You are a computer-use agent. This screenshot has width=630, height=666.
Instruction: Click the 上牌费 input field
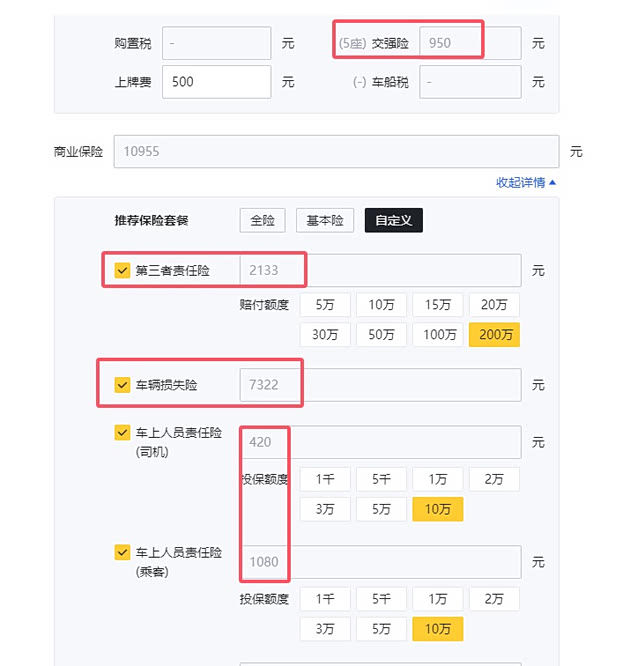tap(216, 82)
